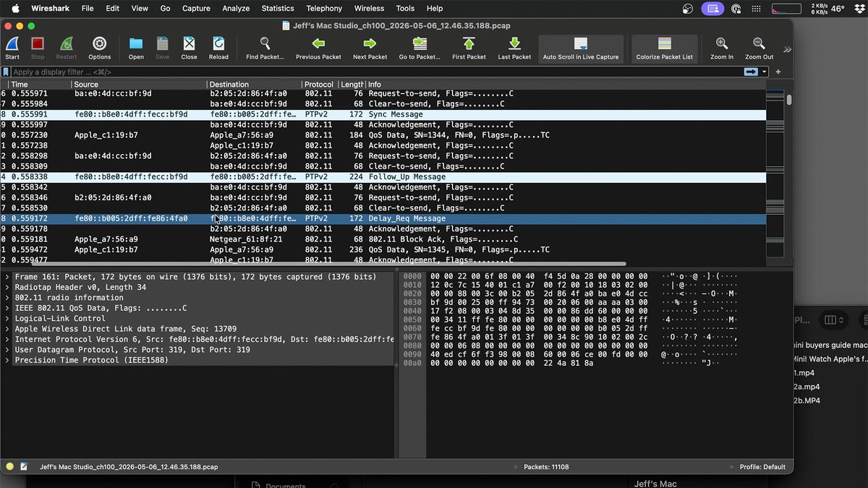Jump to First Packet

(x=469, y=44)
